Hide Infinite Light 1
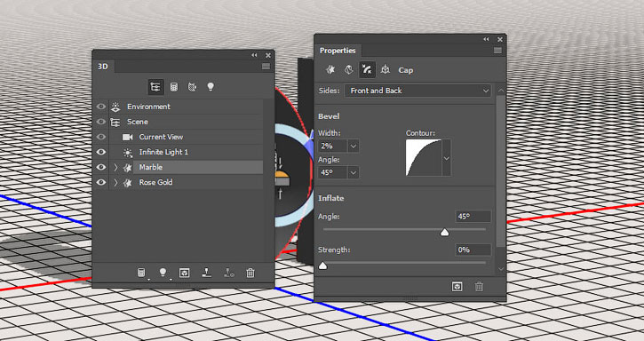 (x=101, y=153)
